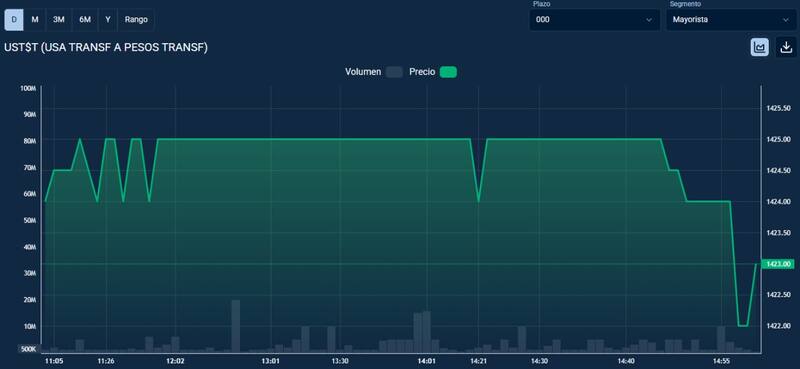Select the Y yearly range tab
The image size is (800, 369).
pos(108,20)
